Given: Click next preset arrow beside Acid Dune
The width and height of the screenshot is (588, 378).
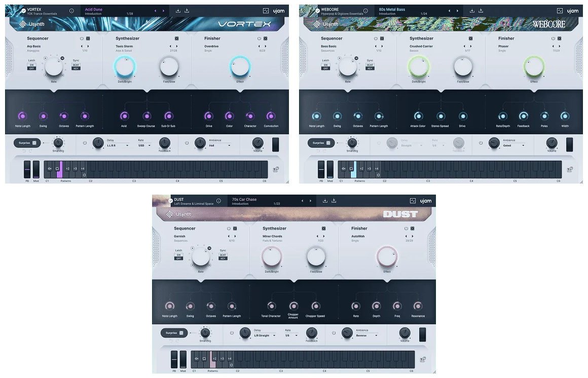Looking at the screenshot, I should 163,11.
